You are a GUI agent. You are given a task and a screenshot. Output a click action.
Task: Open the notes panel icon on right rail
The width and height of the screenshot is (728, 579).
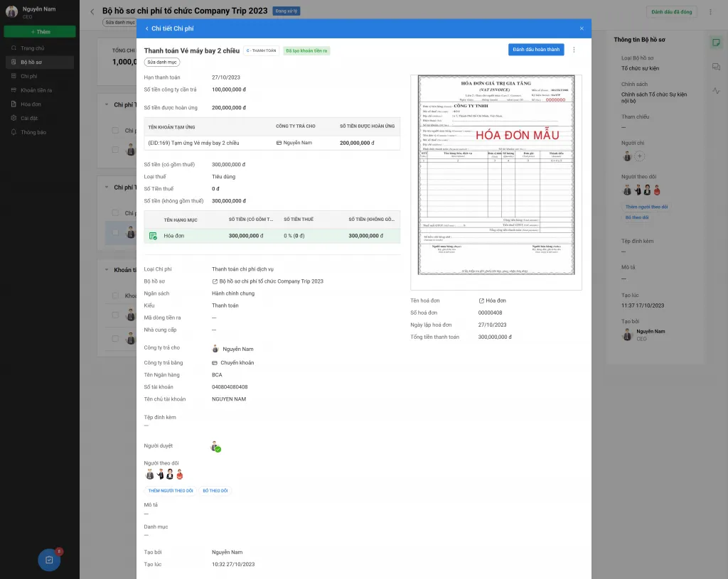tap(716, 43)
